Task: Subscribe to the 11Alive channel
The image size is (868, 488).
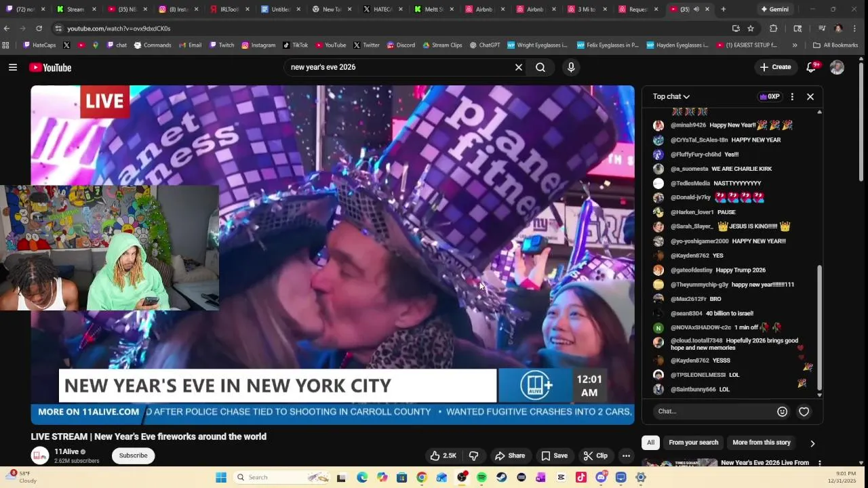Action: [133, 455]
